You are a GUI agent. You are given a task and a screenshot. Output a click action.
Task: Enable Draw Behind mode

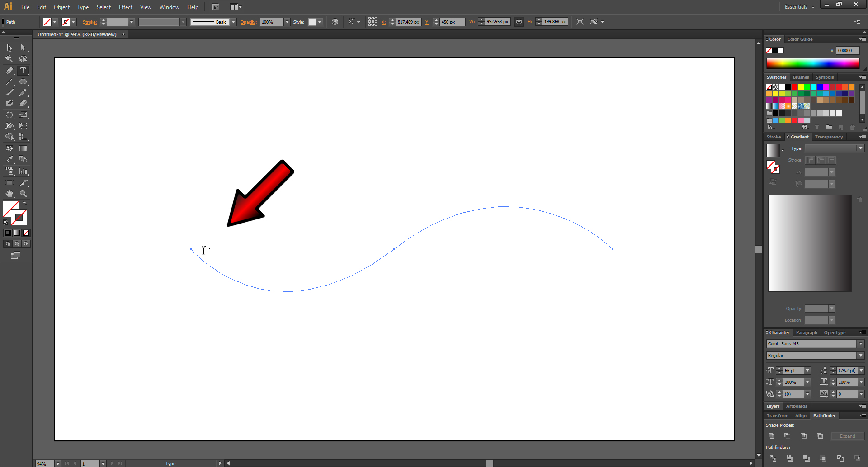coord(17,244)
